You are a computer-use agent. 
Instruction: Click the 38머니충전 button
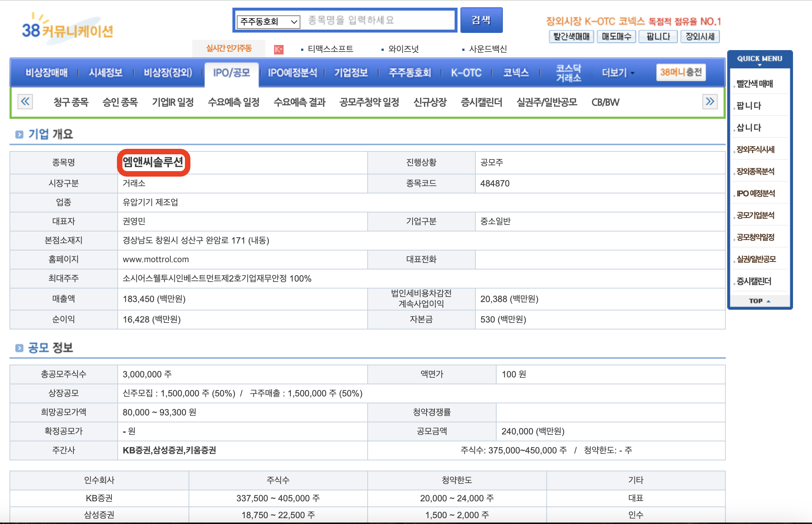(681, 72)
